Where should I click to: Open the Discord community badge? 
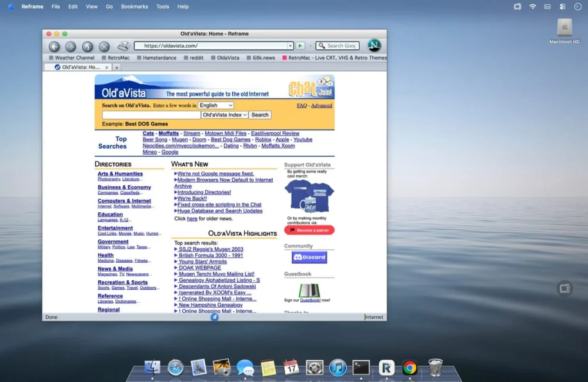click(309, 257)
